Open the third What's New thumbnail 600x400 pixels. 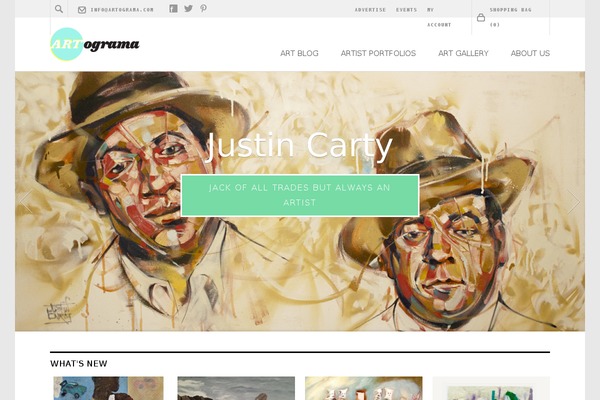click(x=364, y=388)
